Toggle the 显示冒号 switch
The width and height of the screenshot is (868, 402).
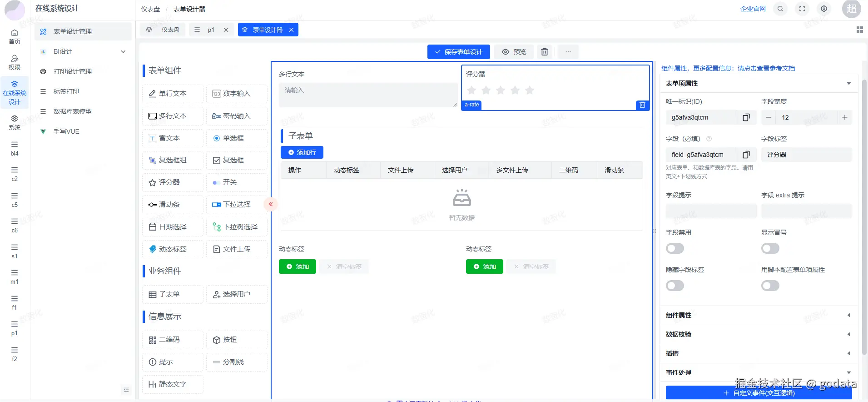pos(770,248)
